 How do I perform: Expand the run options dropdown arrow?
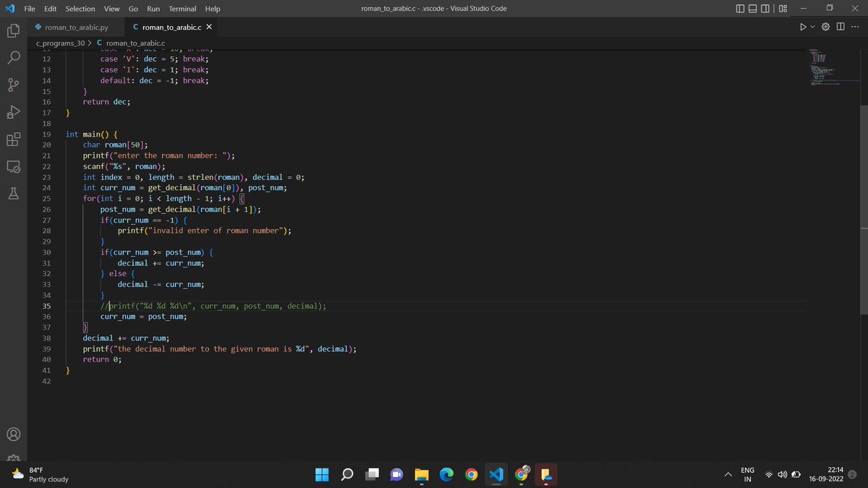813,27
